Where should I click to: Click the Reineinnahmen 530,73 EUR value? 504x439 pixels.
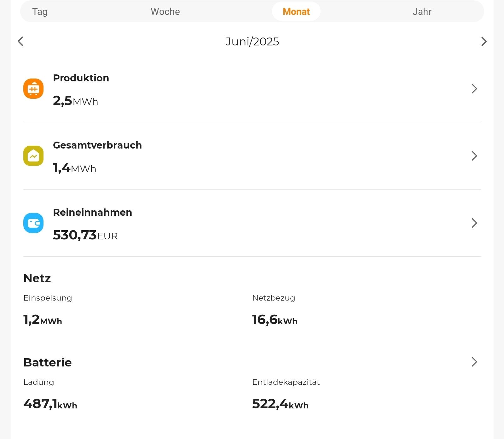(85, 235)
